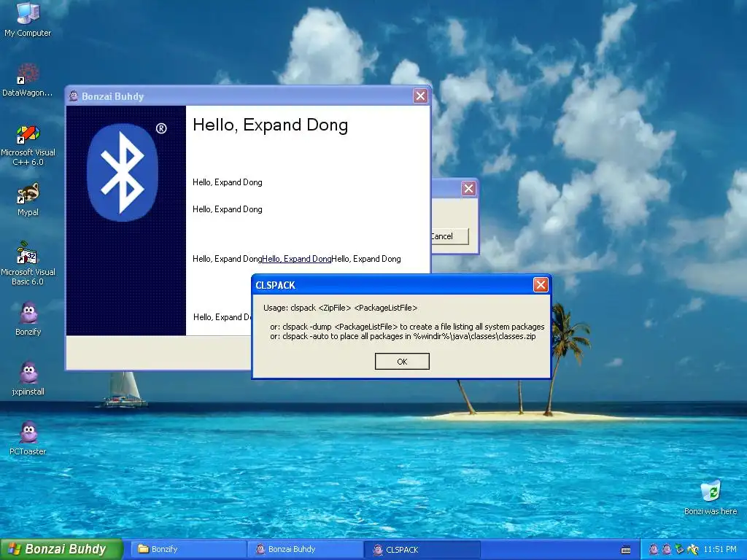747x560 pixels.
Task: Select the jxpiinstall desktop icon
Action: tap(28, 378)
